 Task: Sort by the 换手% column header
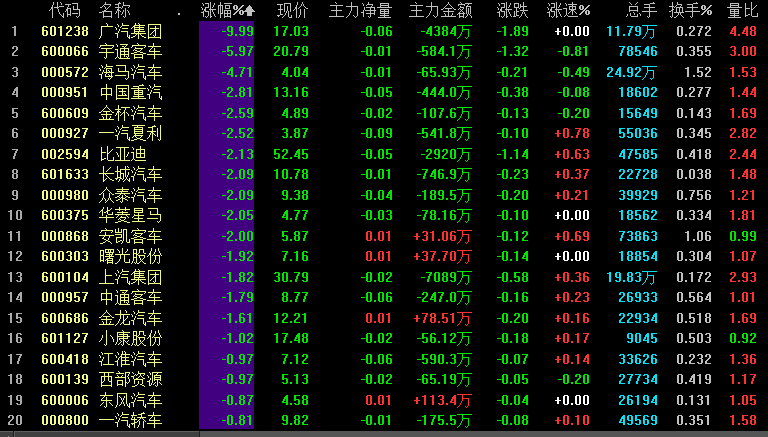click(x=691, y=10)
